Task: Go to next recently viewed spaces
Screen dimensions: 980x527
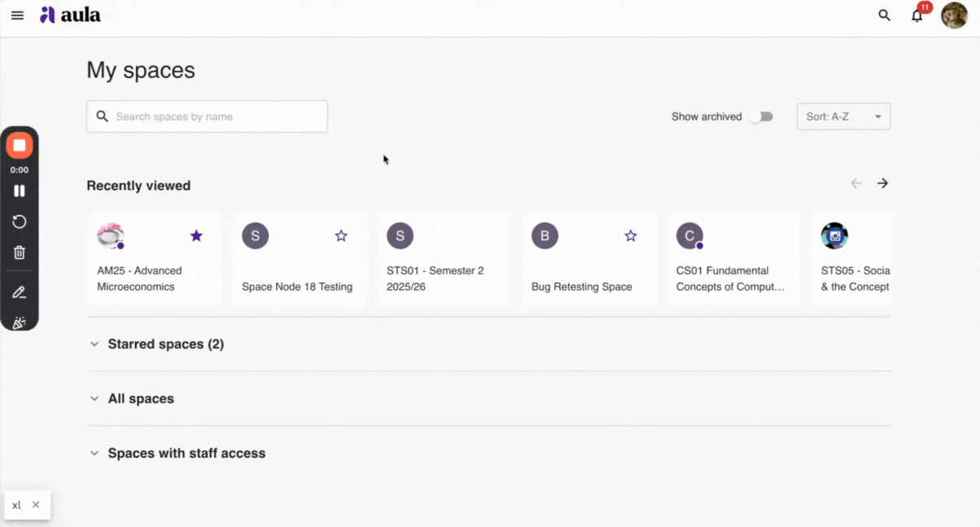Action: [x=882, y=183]
